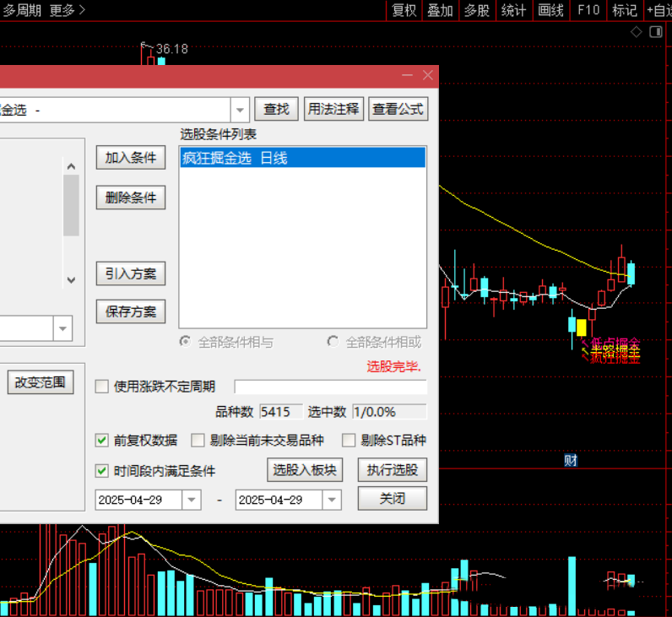Open the start date 2025-04-29 dropdown

click(192, 499)
